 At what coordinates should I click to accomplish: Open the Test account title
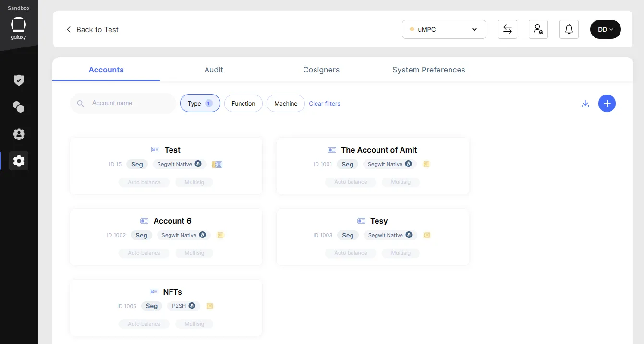pyautogui.click(x=172, y=150)
